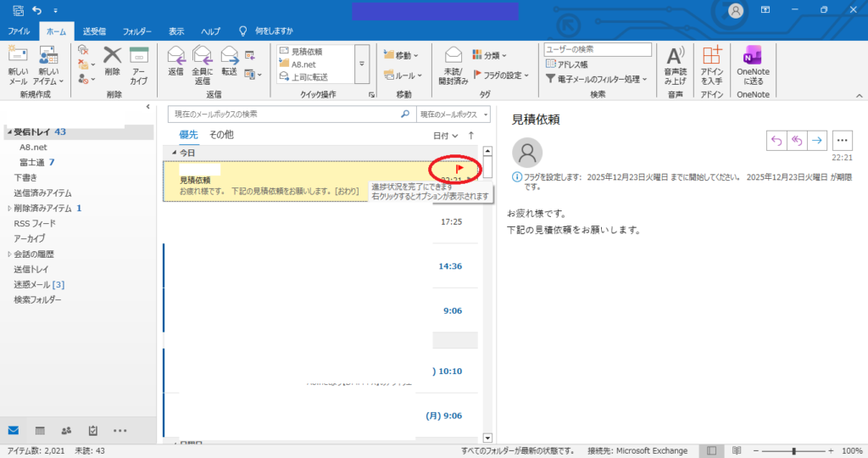Click the 音声読み上げ (Read Aloud) icon
This screenshot has height=458, width=868.
pos(676,64)
